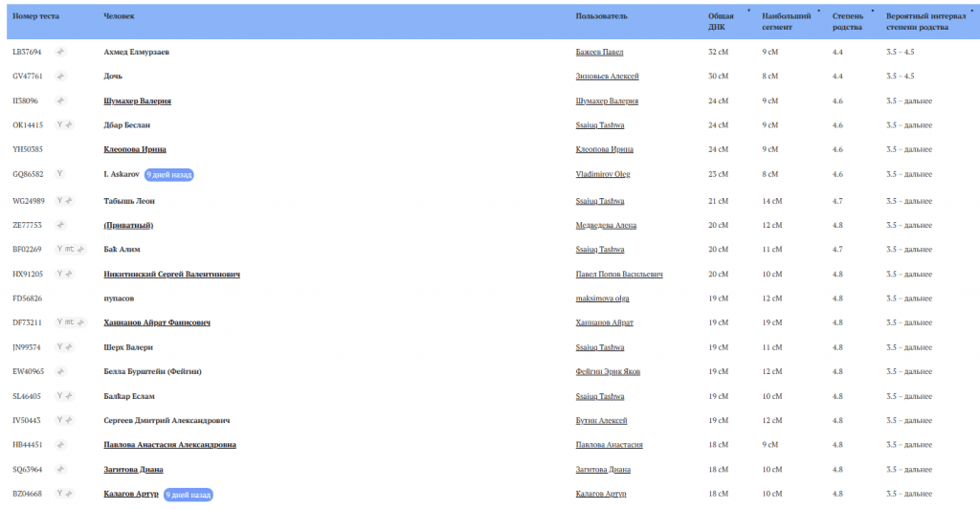Click the pin icon in row DF73211
Viewport: 980px width, 510px height.
coord(81,322)
